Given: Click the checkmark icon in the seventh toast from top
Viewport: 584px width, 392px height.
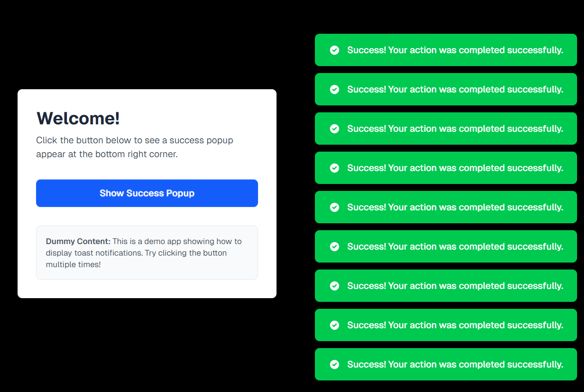Looking at the screenshot, I should (335, 286).
